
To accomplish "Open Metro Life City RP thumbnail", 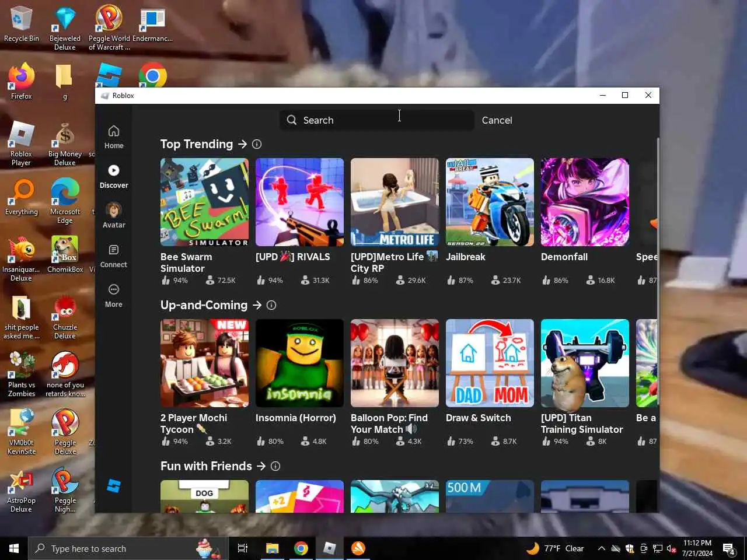I will [x=395, y=202].
